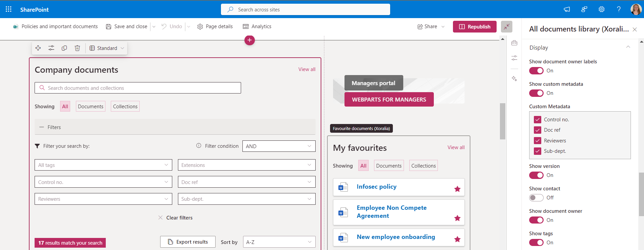
Task: Click the Export results button
Action: pos(188,242)
